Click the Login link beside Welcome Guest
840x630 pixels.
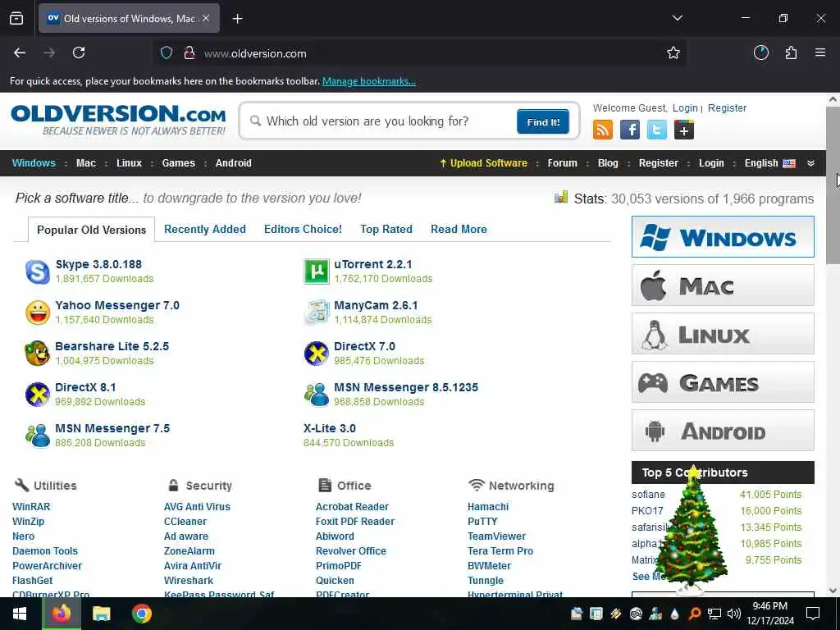pyautogui.click(x=685, y=108)
